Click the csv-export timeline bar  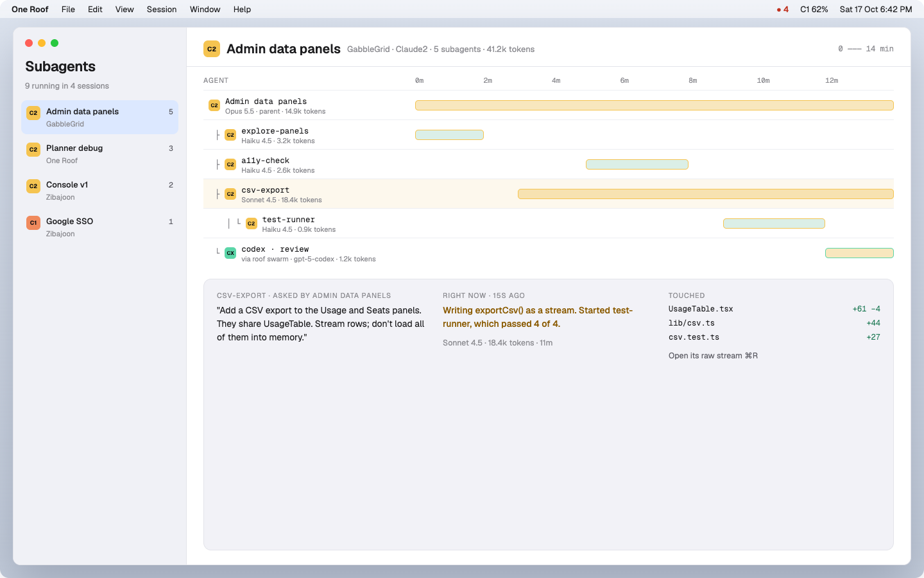706,194
